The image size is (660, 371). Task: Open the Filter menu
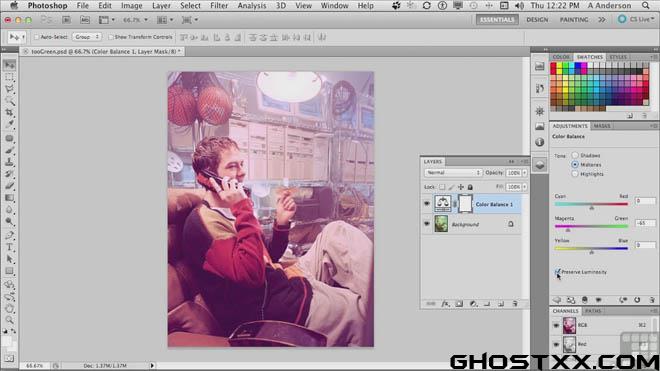[x=219, y=5]
